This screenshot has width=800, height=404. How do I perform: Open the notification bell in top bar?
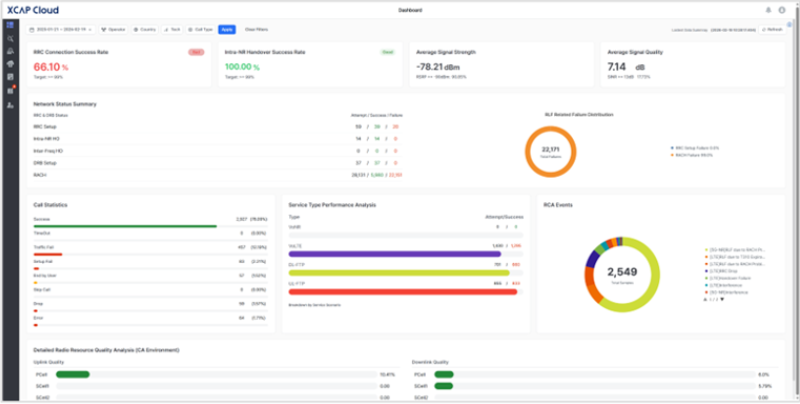[768, 10]
